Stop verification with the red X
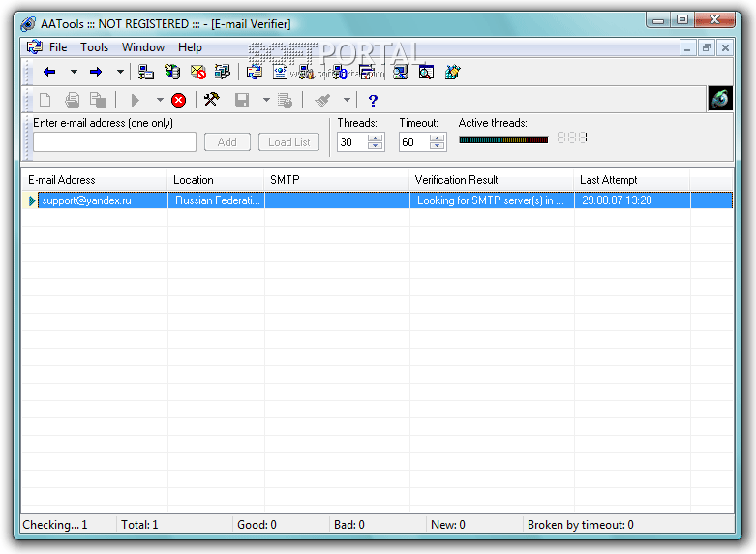This screenshot has height=554, width=756. (x=178, y=100)
